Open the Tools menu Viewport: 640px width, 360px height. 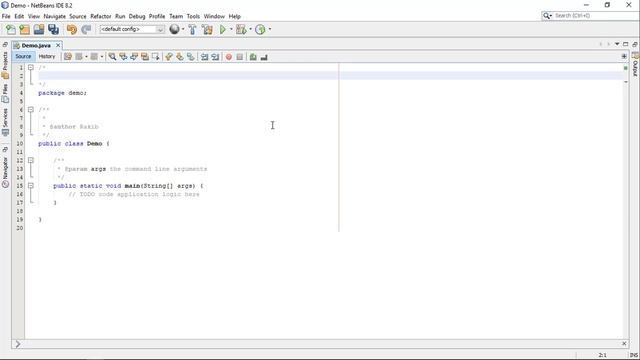coord(193,16)
